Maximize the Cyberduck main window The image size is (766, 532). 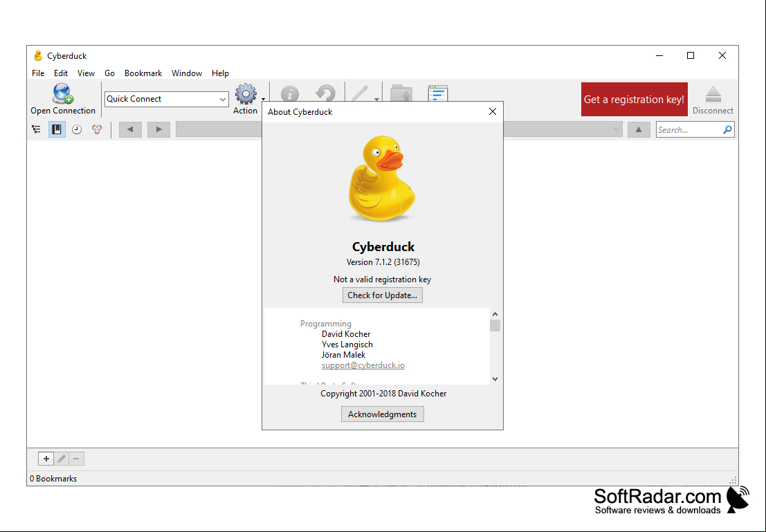pyautogui.click(x=691, y=56)
